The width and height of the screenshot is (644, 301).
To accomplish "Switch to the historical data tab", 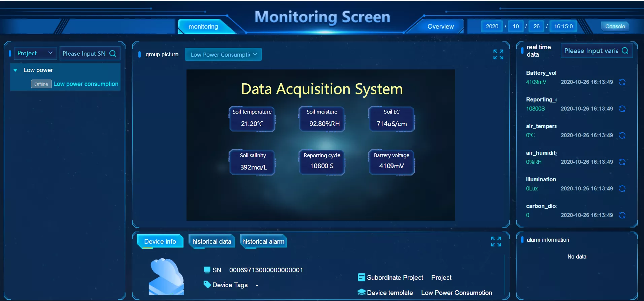I will (212, 241).
